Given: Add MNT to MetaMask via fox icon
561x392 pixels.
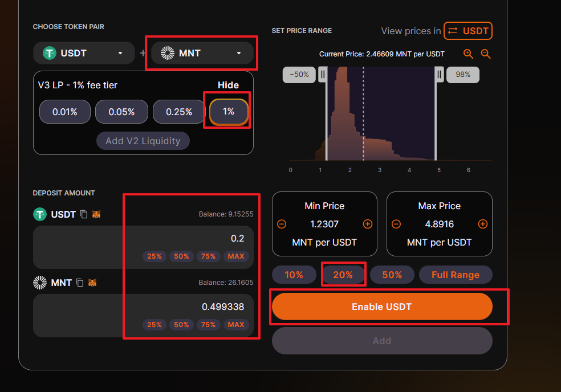Looking at the screenshot, I should [92, 283].
